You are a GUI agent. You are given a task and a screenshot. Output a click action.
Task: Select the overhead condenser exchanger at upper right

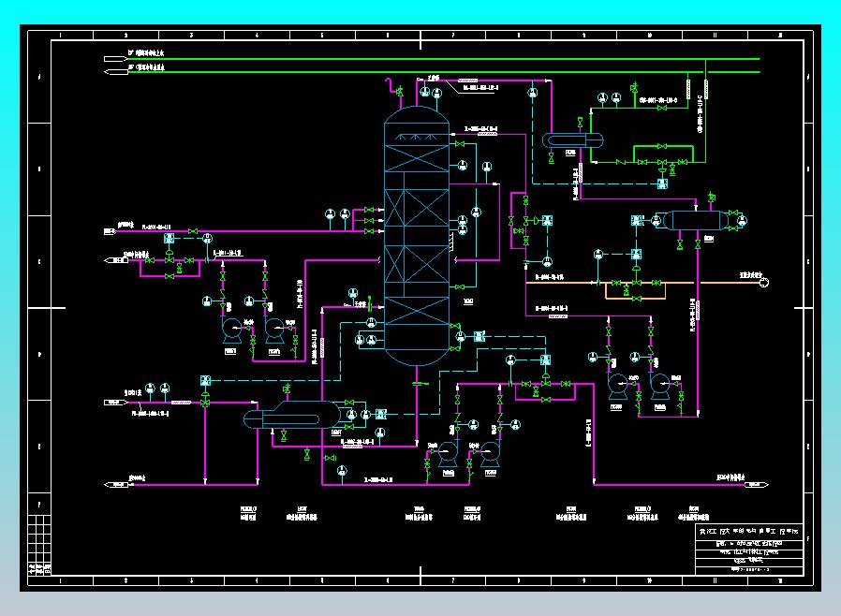572,140
